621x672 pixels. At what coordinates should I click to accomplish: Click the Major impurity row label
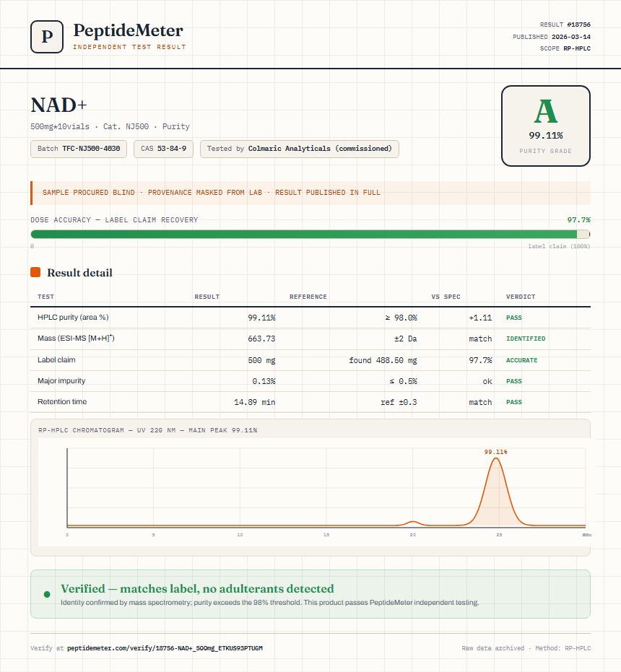(61, 380)
